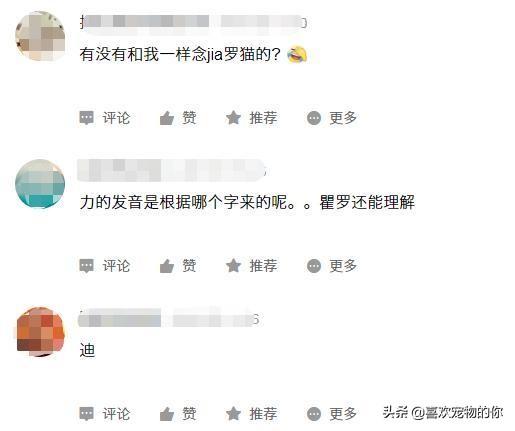This screenshot has height=431, width=515.
Task: Open teal avatar of second commenter
Action: pos(40,184)
